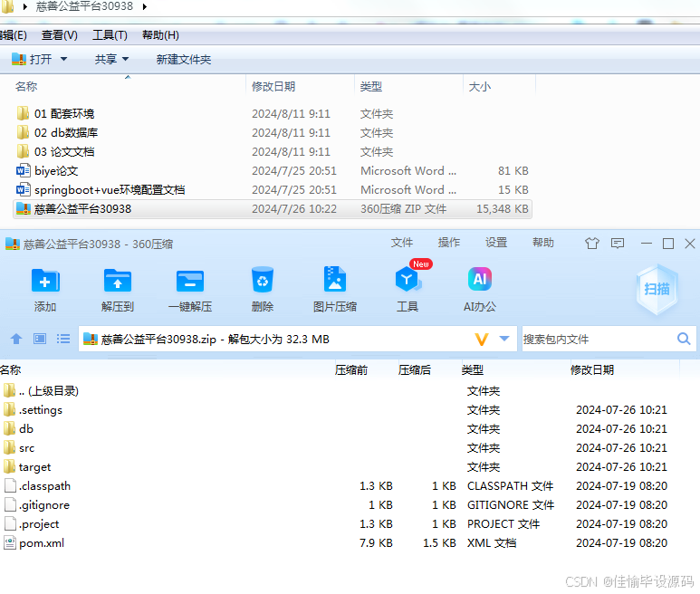Click the 删除 (delete) recycle icon
Screen dimensions: 700x594
262,280
